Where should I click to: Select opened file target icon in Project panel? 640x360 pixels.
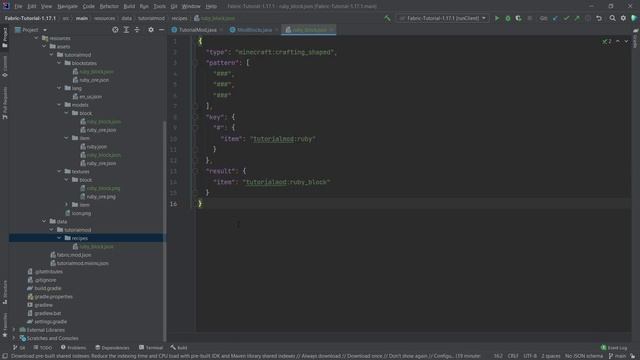[x=115, y=30]
